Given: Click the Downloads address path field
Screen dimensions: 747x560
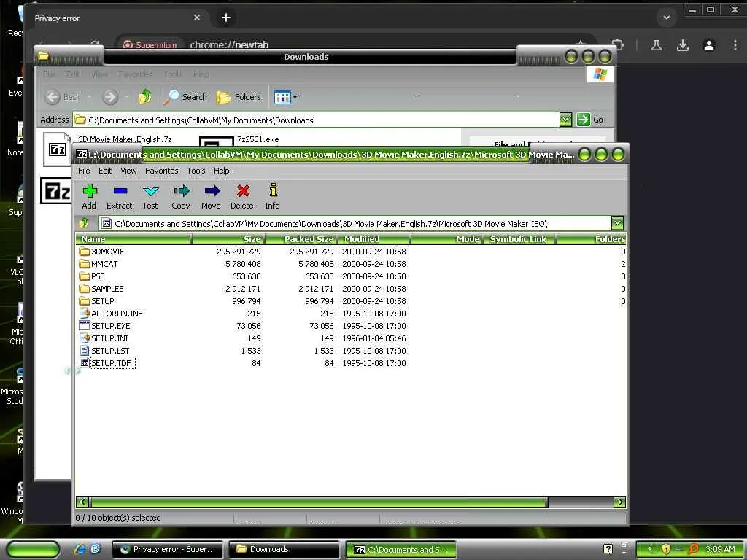Looking at the screenshot, I should 317,120.
